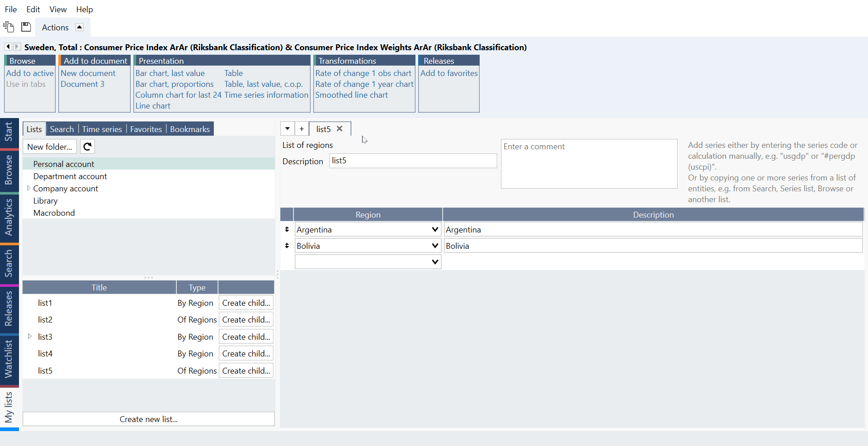The image size is (868, 446).
Task: Close the list5 tab
Action: 340,129
